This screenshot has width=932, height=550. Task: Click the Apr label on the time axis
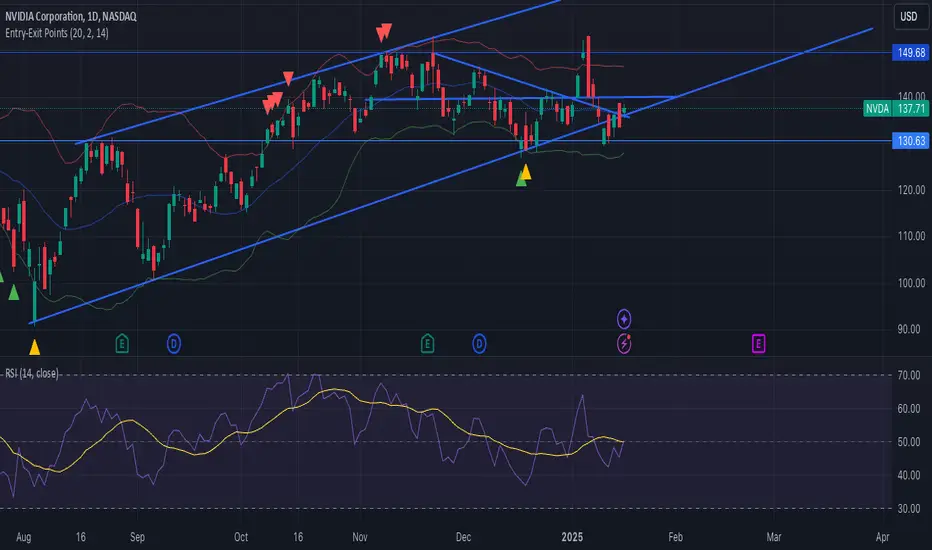(x=882, y=537)
